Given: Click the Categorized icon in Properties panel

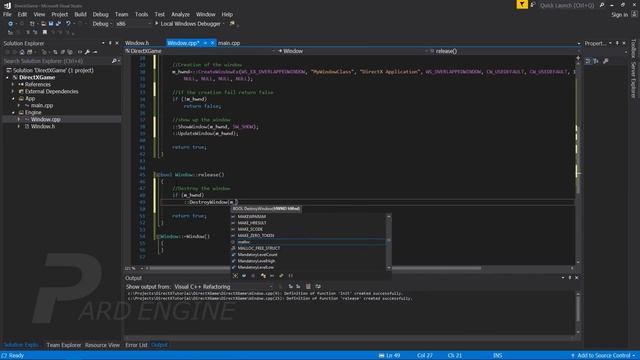Looking at the screenshot, I should coord(588,61).
